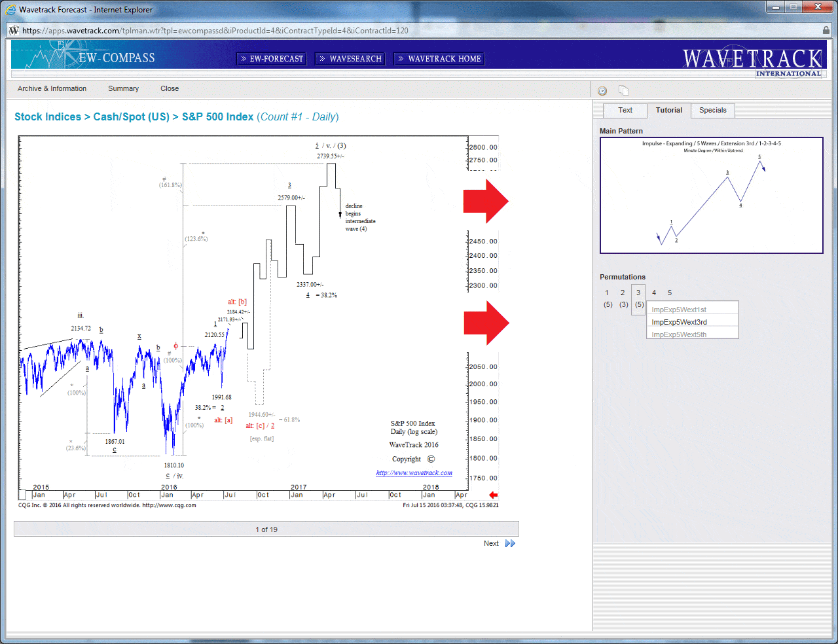Click the blue Next double-arrow icon
This screenshot has height=644, width=838.
(x=511, y=543)
